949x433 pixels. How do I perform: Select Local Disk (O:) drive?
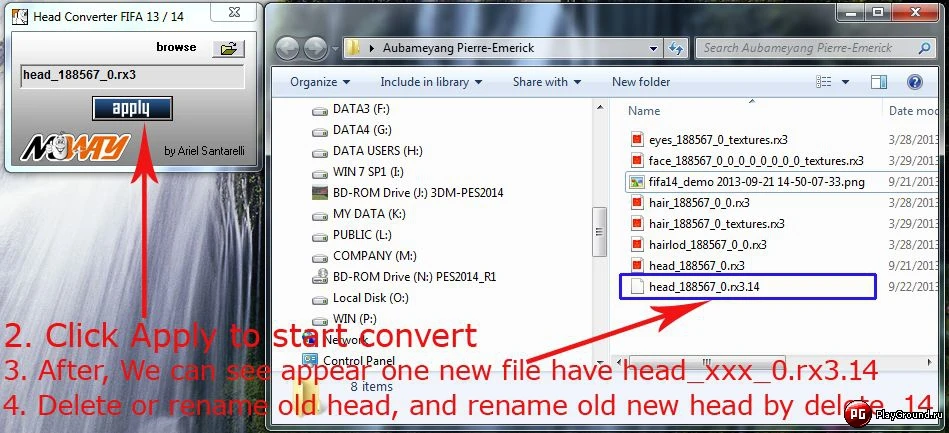[x=370, y=298]
